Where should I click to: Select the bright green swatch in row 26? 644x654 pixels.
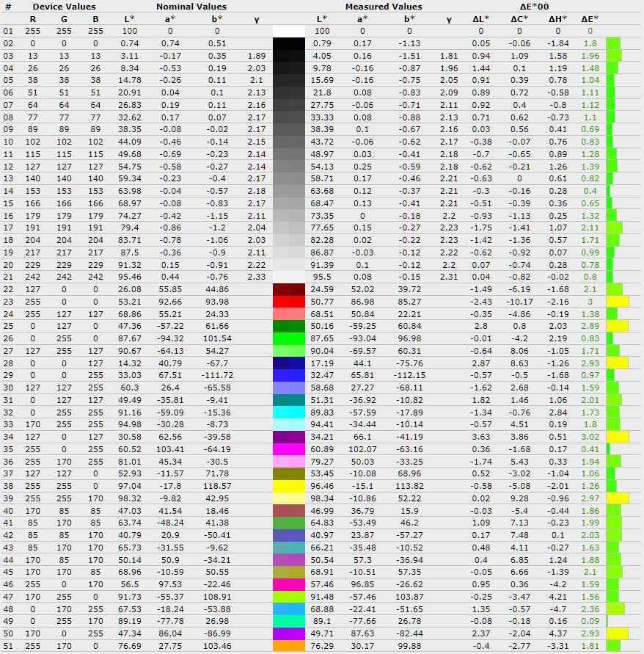pyautogui.click(x=288, y=338)
